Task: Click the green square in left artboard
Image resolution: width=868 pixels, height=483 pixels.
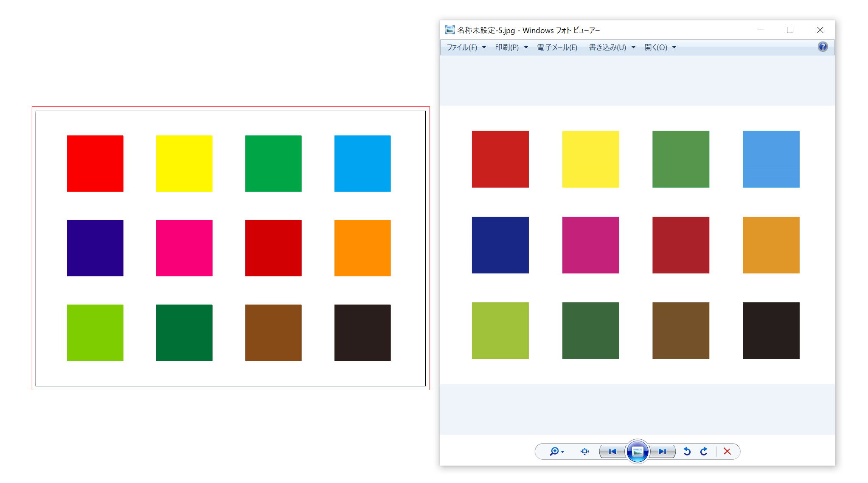Action: point(273,163)
